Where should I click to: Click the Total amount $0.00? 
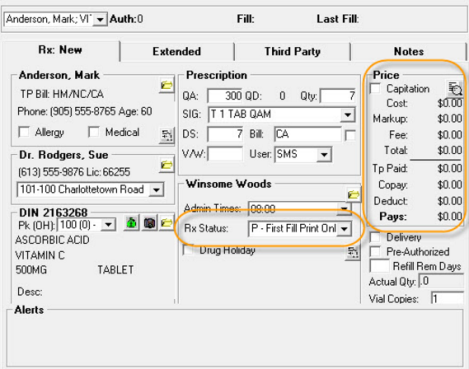(x=450, y=150)
